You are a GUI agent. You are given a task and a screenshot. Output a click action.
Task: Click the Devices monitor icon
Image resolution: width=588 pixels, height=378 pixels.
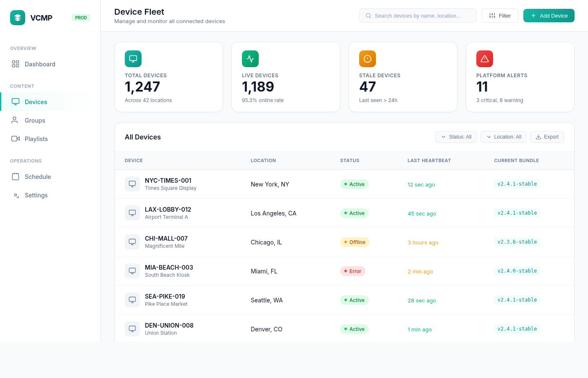point(15,102)
